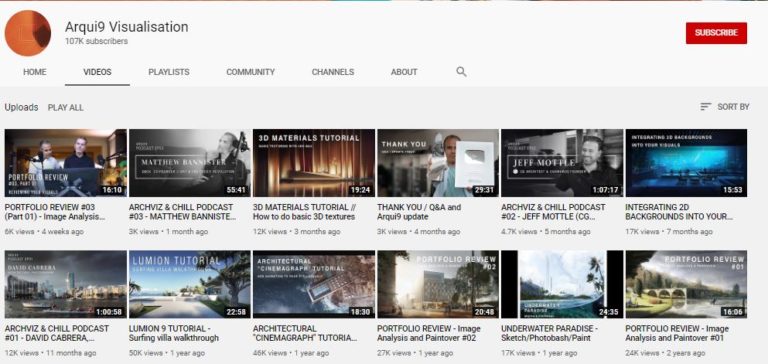The width and height of the screenshot is (768, 364).
Task: Switch to the HOME tab
Action: 35,72
